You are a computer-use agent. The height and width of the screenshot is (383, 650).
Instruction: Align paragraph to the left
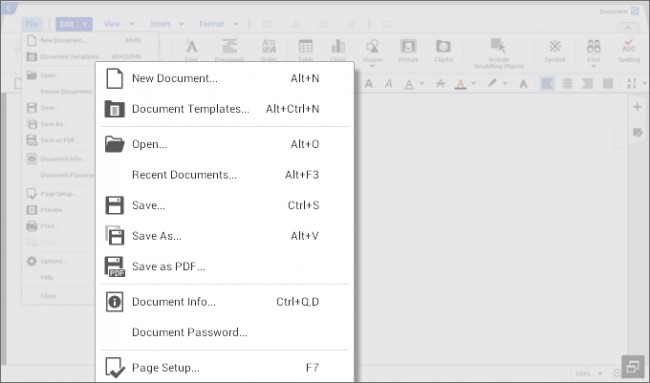click(x=547, y=83)
